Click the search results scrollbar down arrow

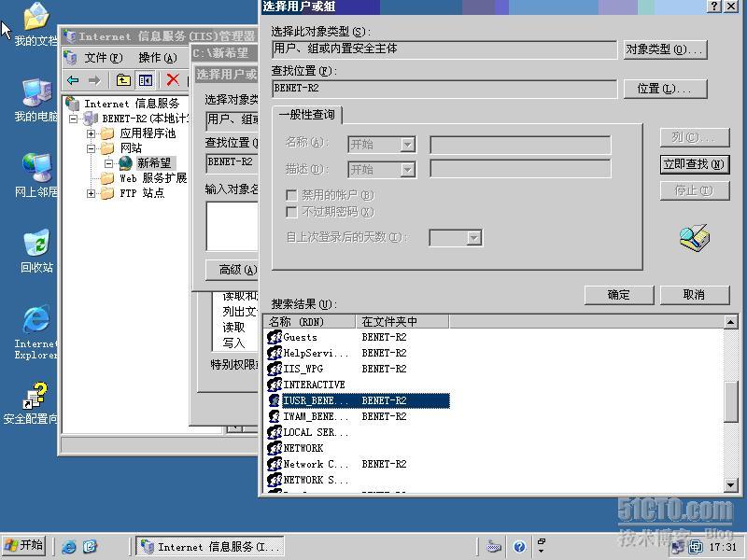click(x=731, y=485)
